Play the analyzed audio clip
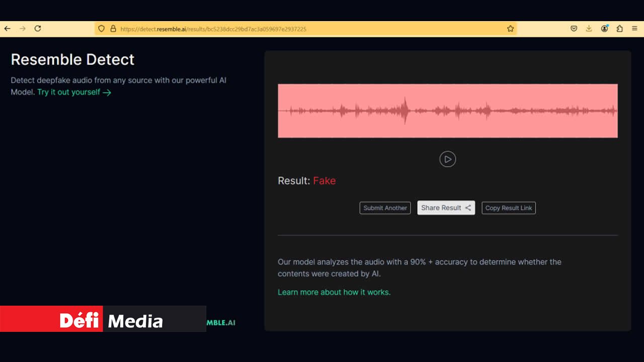 point(447,159)
